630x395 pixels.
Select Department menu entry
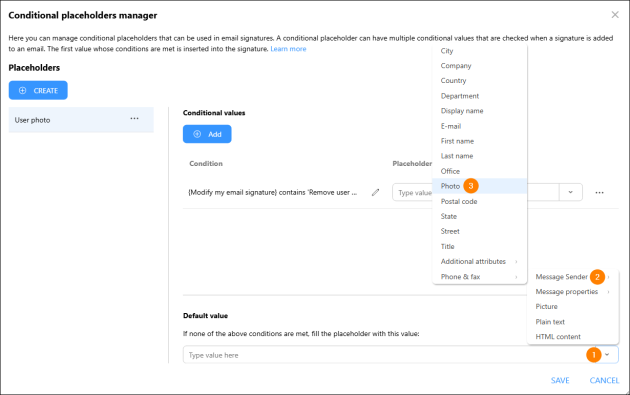tap(479, 96)
